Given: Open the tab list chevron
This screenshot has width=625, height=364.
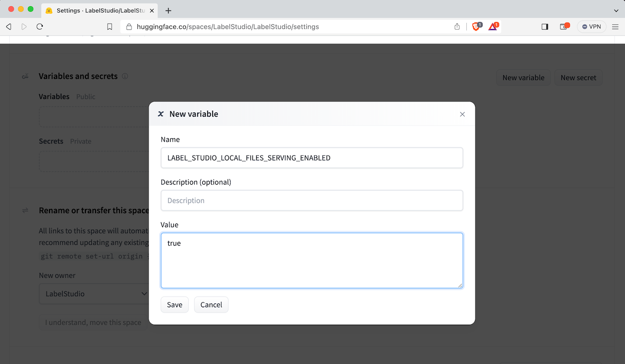Looking at the screenshot, I should click(x=616, y=11).
